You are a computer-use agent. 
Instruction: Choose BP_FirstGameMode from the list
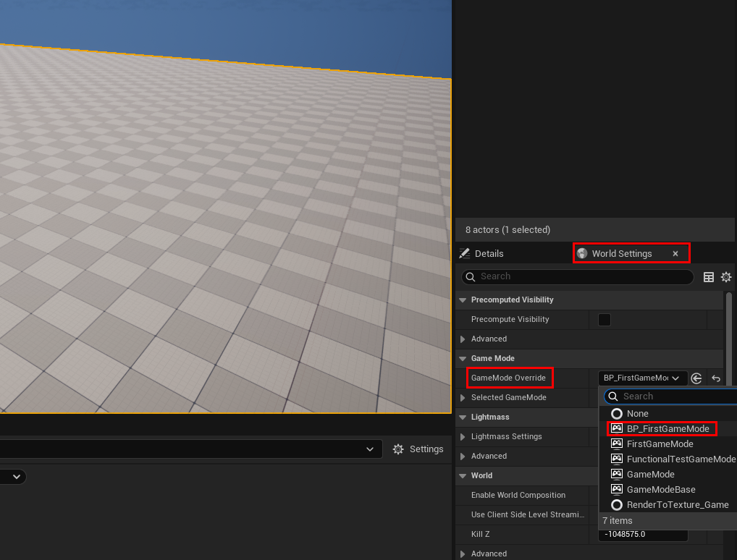667,429
